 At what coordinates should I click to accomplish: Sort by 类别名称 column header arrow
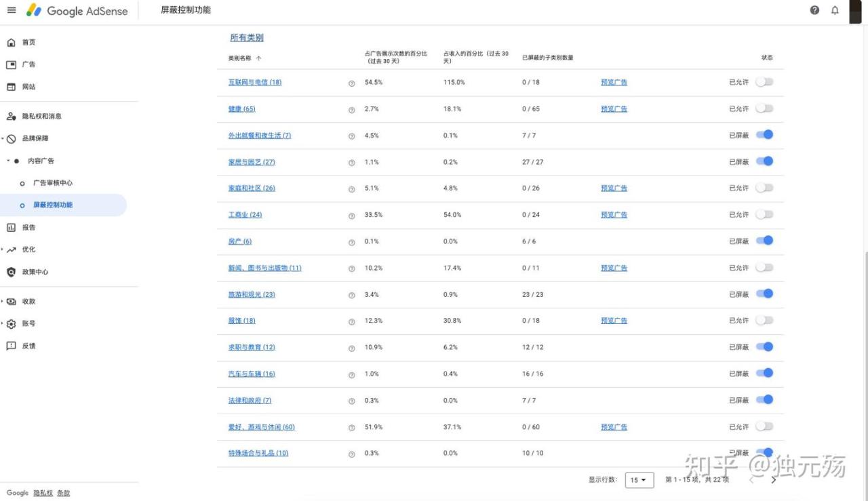tap(258, 58)
